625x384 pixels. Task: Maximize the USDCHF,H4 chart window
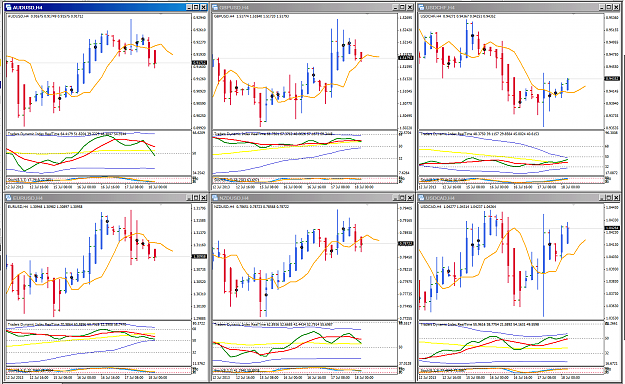pyautogui.click(x=609, y=7)
